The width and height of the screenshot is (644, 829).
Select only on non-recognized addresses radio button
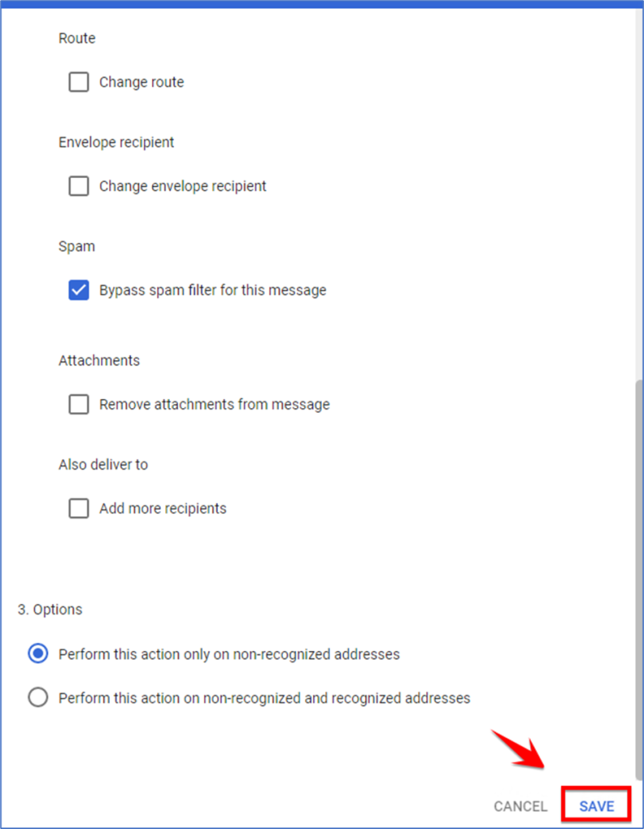click(38, 654)
